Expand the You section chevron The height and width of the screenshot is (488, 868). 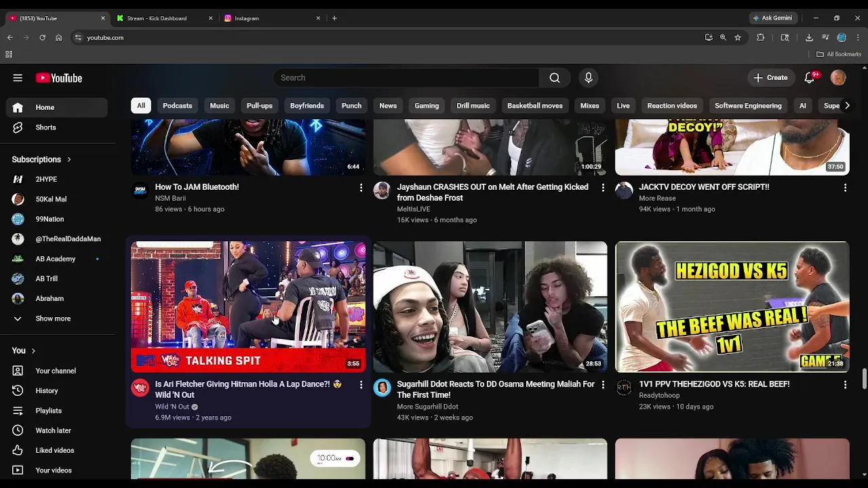pos(33,351)
